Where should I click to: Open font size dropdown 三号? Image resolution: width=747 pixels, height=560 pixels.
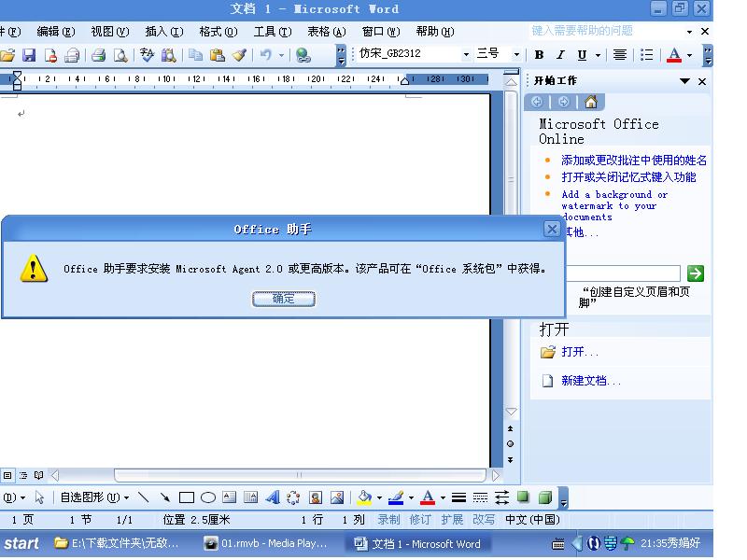click(516, 54)
